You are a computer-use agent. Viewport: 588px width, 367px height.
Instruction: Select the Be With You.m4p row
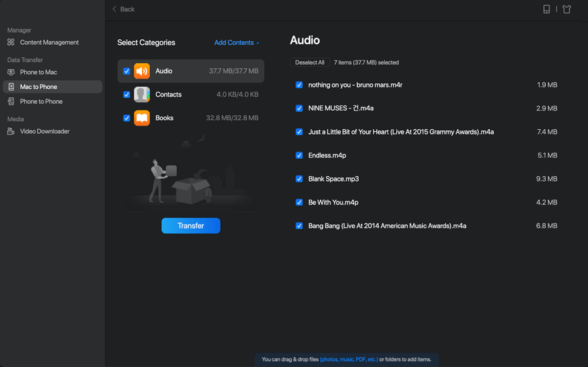click(333, 203)
